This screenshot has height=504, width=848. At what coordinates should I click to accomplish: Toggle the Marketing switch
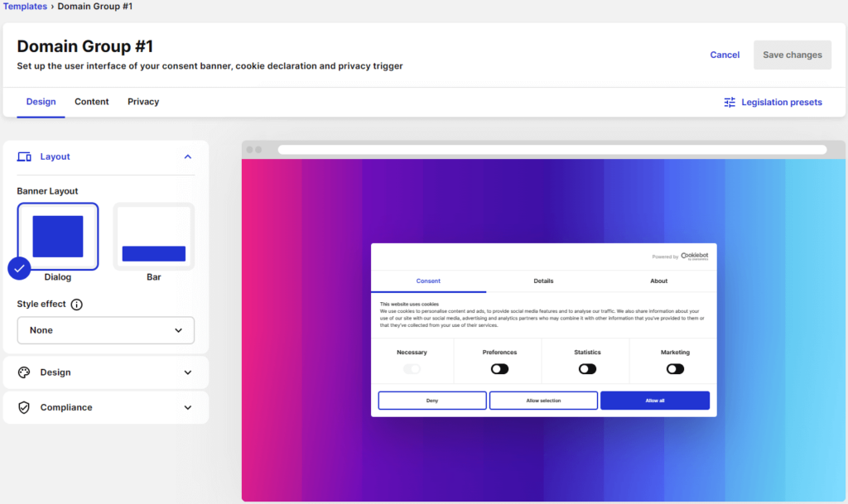pos(675,369)
